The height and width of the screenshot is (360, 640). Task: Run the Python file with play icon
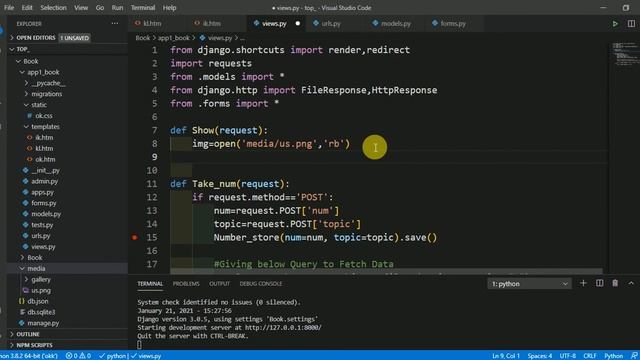click(x=615, y=24)
